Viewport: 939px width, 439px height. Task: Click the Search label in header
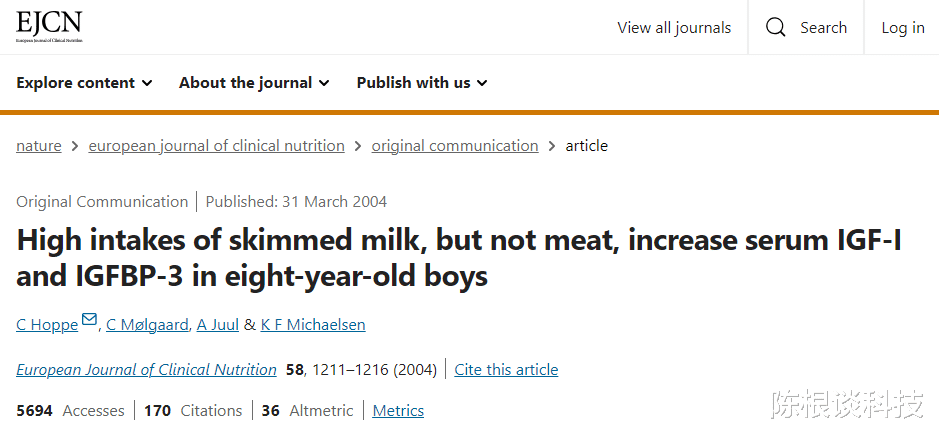(823, 28)
